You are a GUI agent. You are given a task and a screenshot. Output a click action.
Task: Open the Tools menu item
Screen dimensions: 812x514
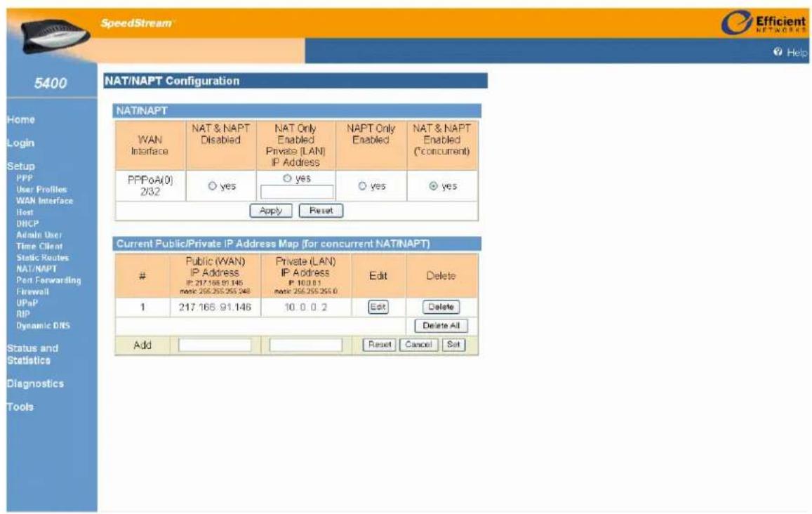point(20,407)
